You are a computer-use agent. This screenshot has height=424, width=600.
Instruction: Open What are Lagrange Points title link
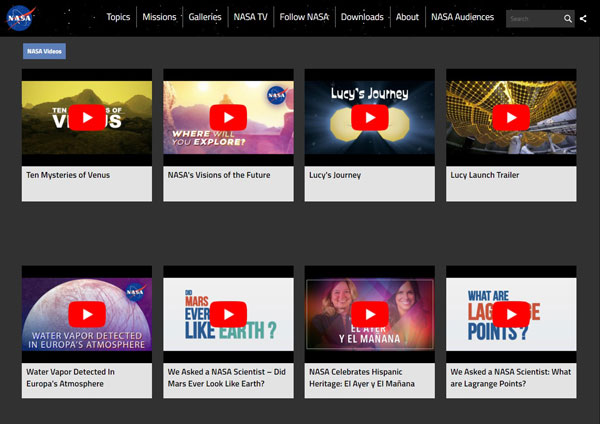click(x=510, y=378)
